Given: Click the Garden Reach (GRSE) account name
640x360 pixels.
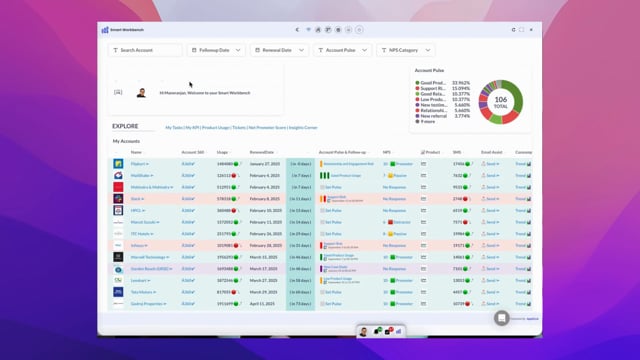Looking at the screenshot, I should [x=150, y=269].
